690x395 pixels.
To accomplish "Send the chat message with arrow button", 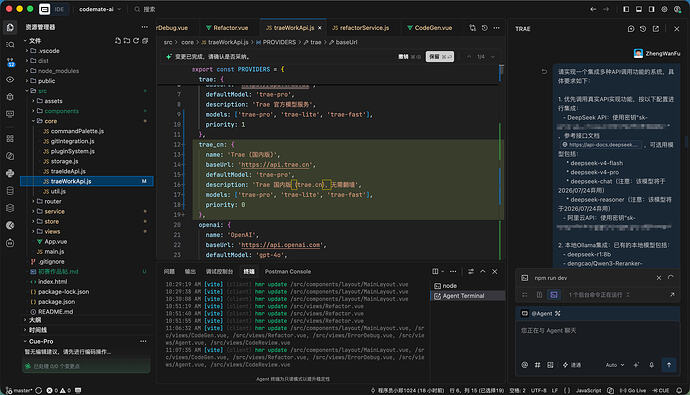I will tap(669, 365).
